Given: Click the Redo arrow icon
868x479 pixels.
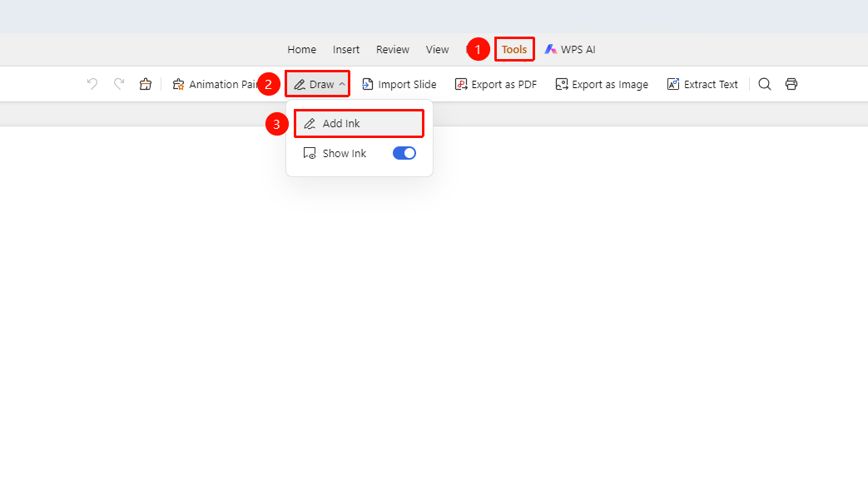Looking at the screenshot, I should pos(119,84).
